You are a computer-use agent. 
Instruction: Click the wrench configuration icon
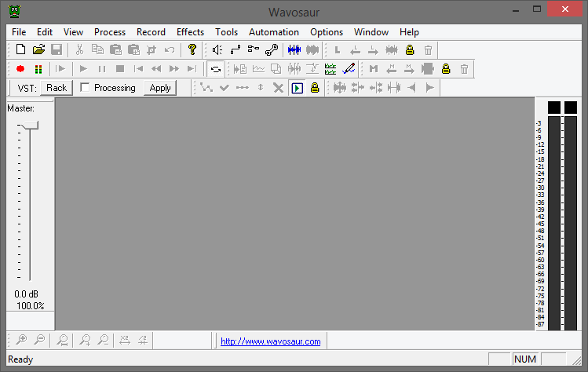point(272,50)
